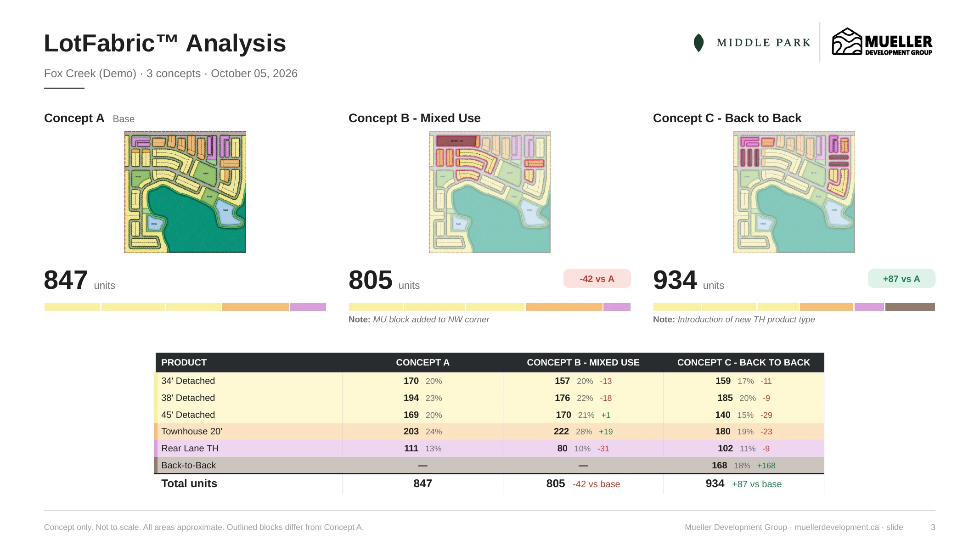The height and width of the screenshot is (551, 980).
Task: Click the Concept B - Mixed Use heading
Action: click(414, 118)
